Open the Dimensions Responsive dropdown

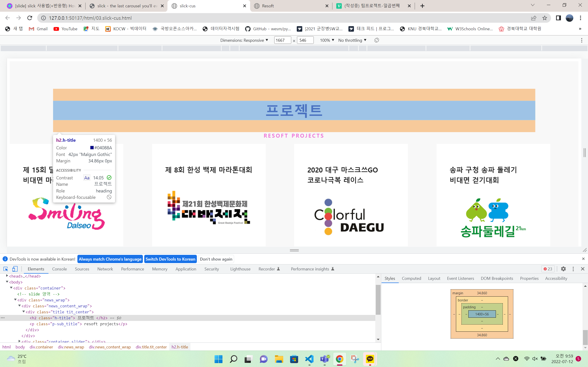(244, 40)
